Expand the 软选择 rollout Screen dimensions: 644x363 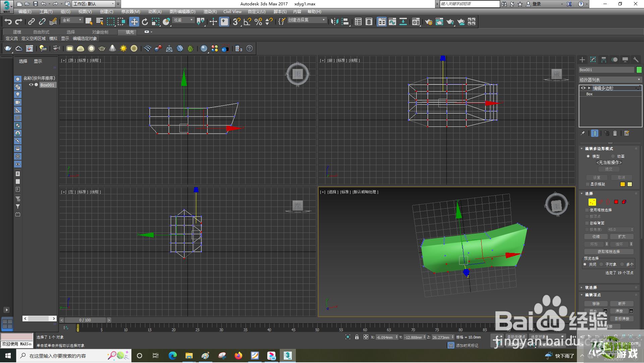pos(591,288)
